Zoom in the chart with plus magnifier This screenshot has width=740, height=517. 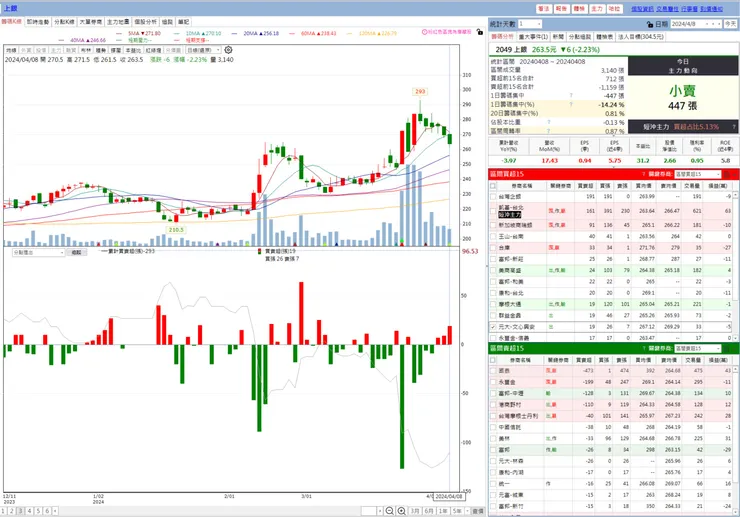(x=401, y=511)
